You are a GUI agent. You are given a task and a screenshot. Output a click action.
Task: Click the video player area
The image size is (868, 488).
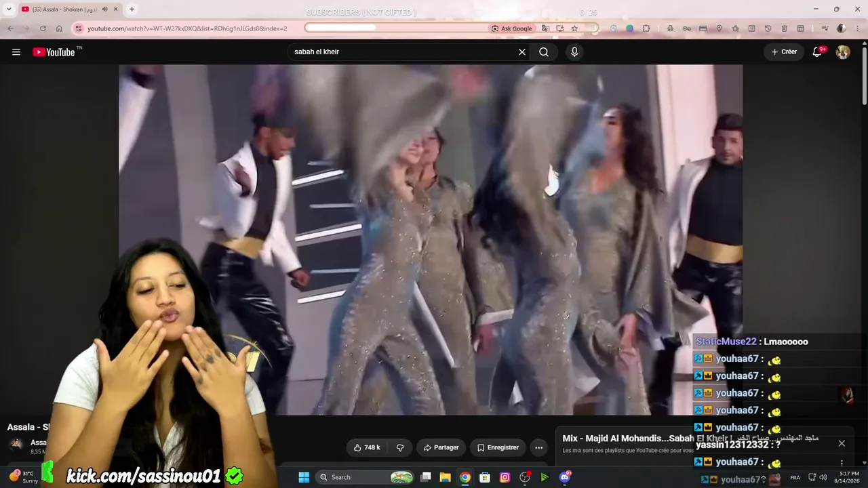[431, 239]
